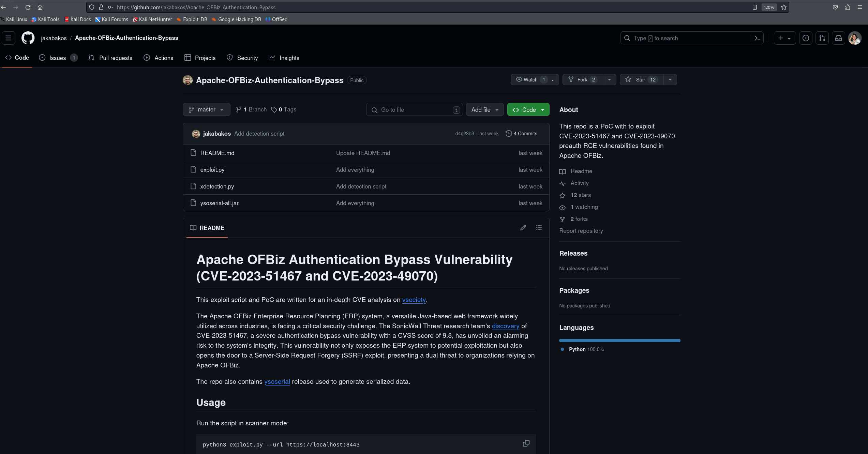The width and height of the screenshot is (868, 454).
Task: Expand the green Code dropdown
Action: (528, 110)
